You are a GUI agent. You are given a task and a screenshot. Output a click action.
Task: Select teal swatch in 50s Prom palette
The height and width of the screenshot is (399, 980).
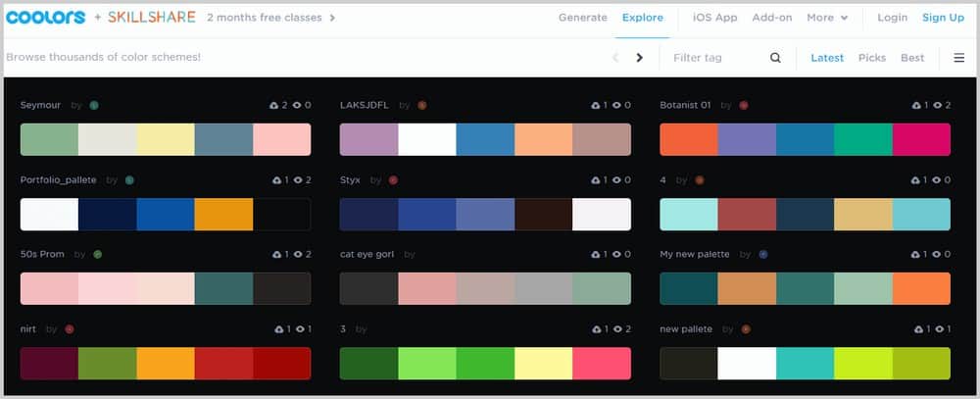tap(223, 288)
